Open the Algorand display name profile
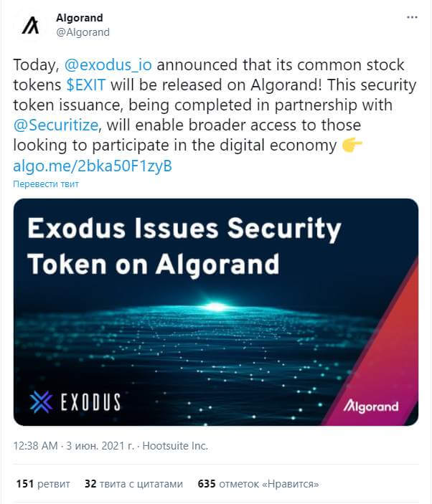Screen dimensions: 432x504 [x=80, y=18]
